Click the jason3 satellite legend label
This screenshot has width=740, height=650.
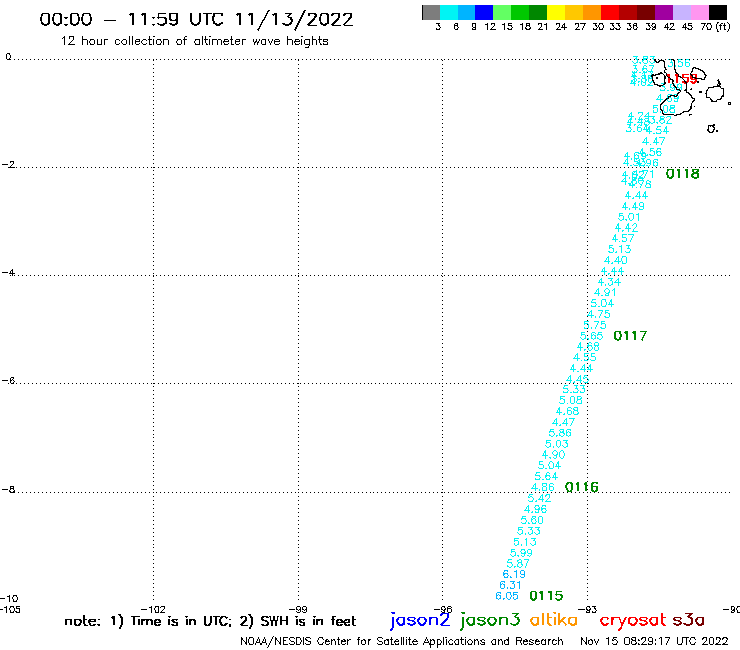tap(490, 620)
